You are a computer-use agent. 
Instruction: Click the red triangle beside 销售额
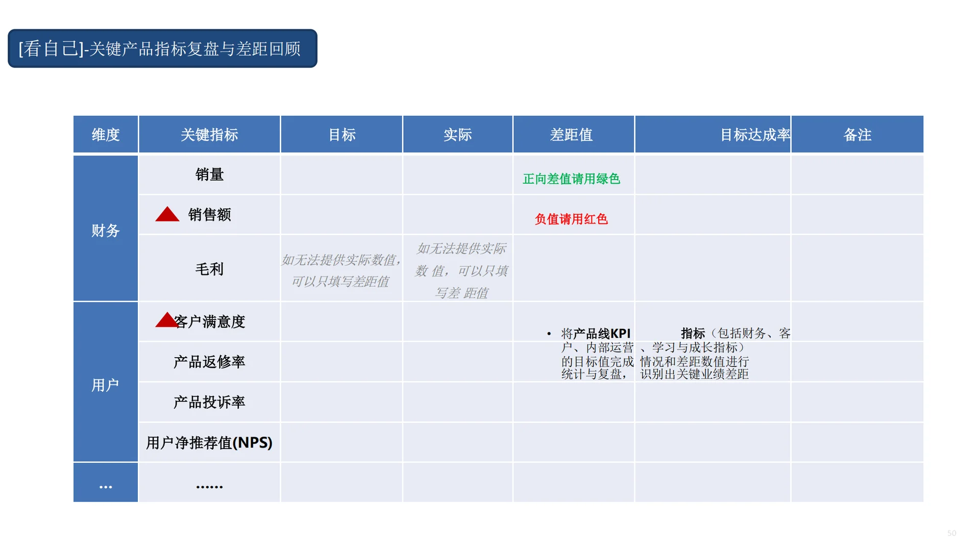[167, 214]
